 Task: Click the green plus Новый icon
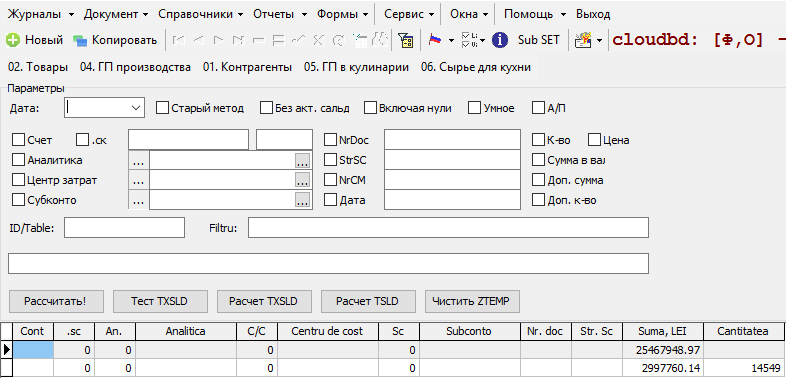pos(13,40)
